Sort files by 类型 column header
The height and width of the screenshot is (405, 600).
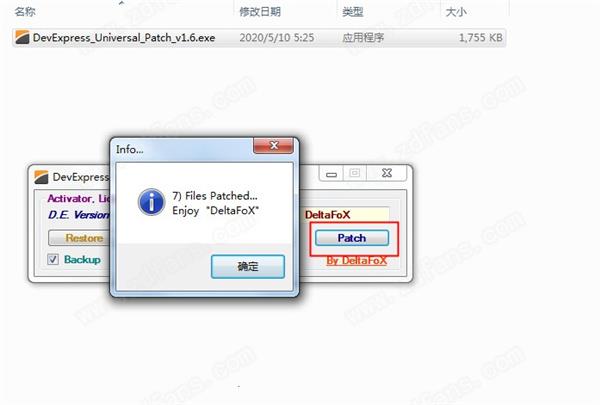[352, 12]
